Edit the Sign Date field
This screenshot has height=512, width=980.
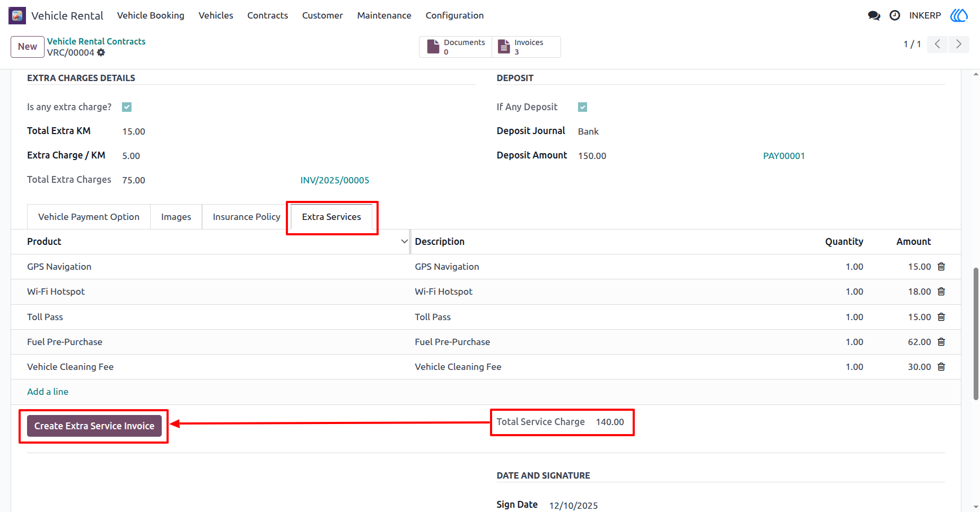click(573, 506)
